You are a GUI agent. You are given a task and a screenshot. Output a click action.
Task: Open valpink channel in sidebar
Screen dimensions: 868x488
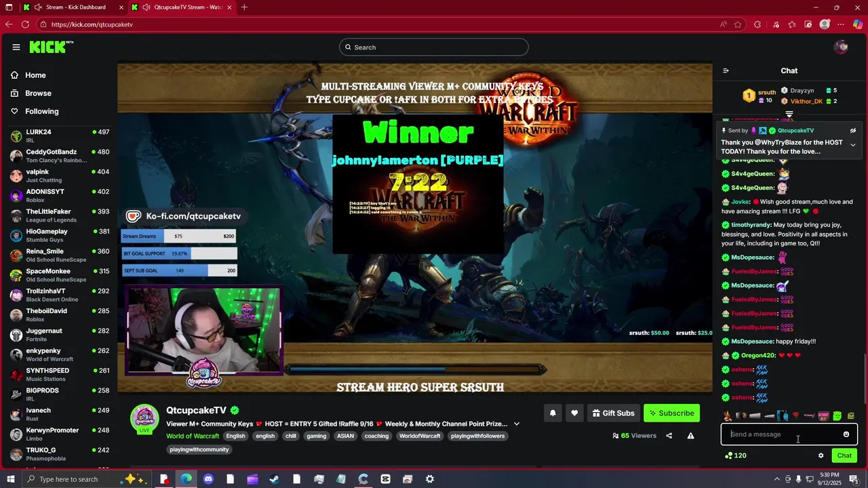pos(60,176)
